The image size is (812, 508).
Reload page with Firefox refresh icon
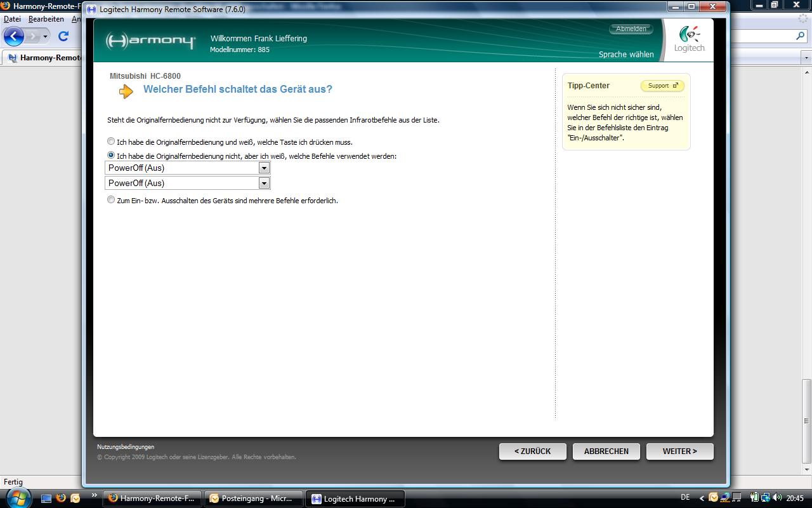63,36
